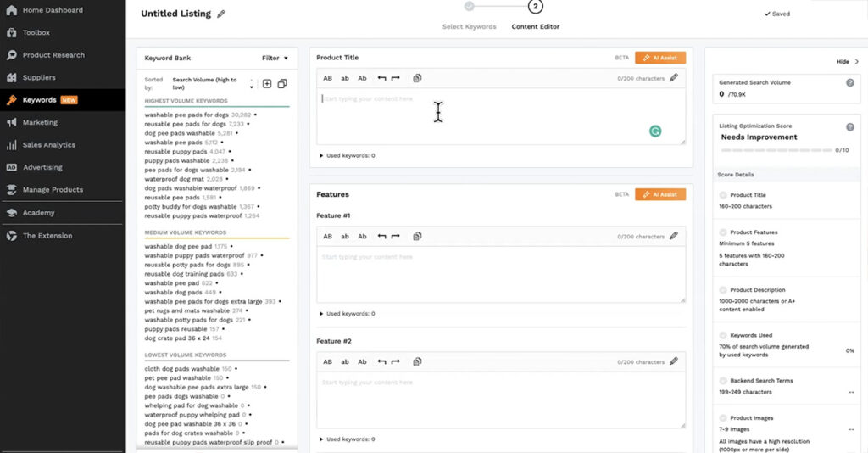Click pencil icon in Feature #1 toolbar
Viewport: 868px width, 453px height.
(x=674, y=237)
